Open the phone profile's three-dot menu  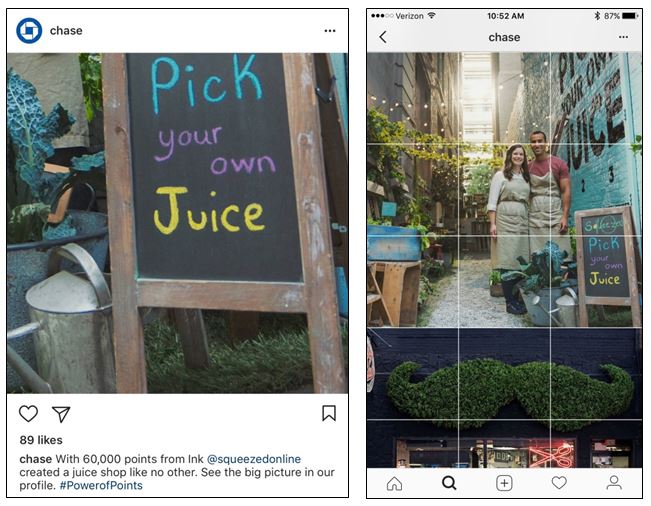click(x=623, y=37)
